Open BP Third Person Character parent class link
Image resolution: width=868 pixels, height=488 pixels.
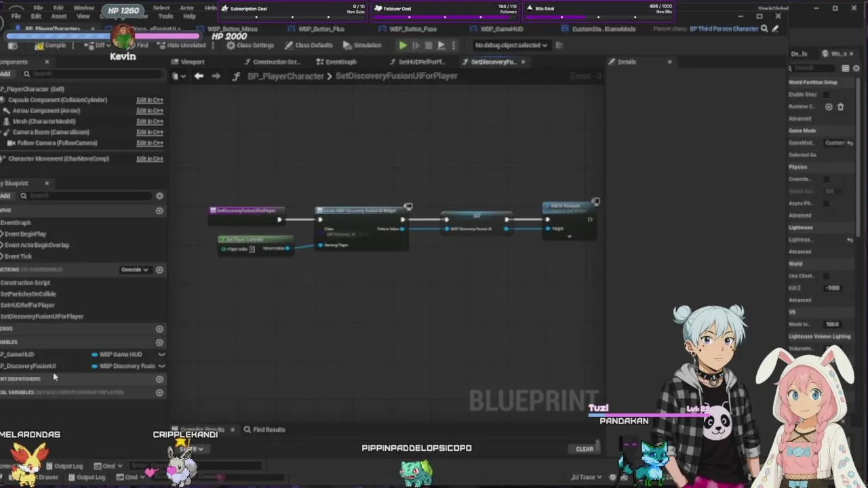point(724,29)
